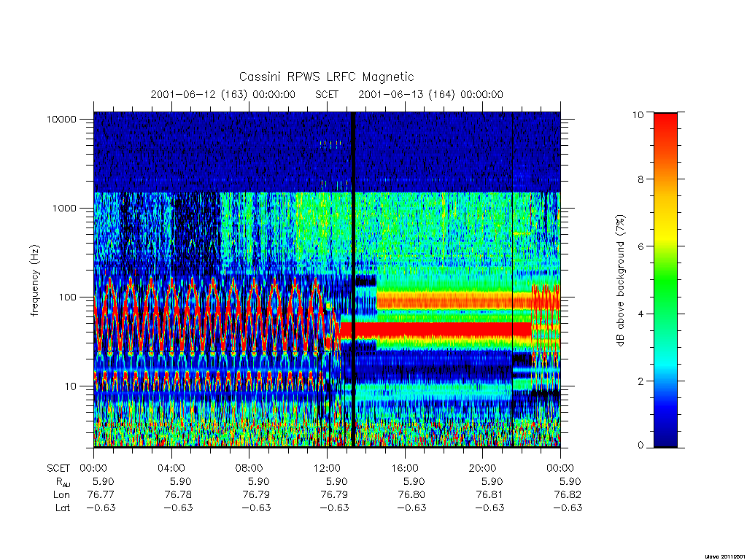The width and height of the screenshot is (747, 560).
Task: Click the "00:00" label above Lon 76.77
Action: pos(93,468)
